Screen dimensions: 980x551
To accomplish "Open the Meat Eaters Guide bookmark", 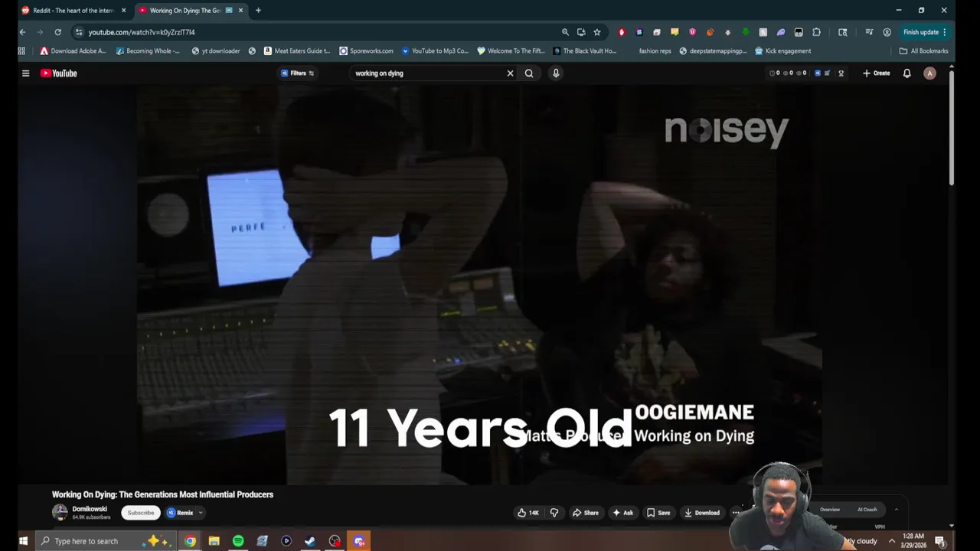I will 296,51.
